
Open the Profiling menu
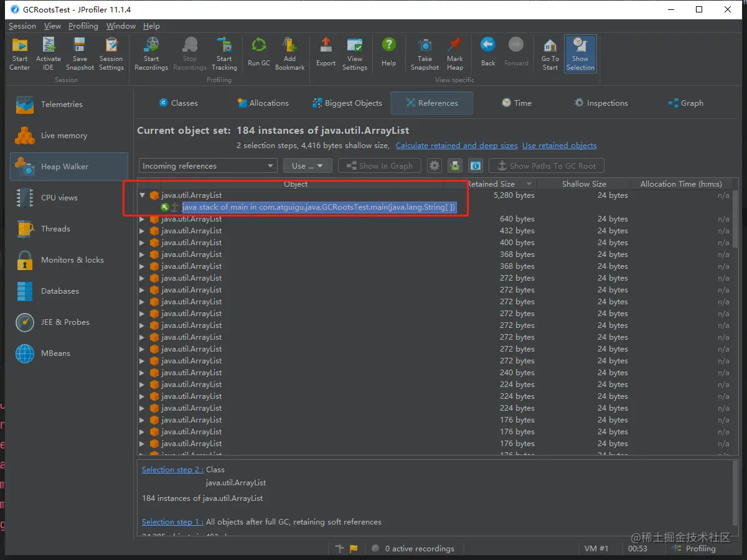pos(83,26)
